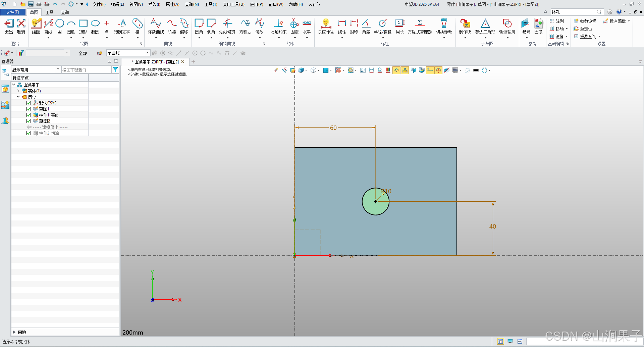This screenshot has height=347, width=644.
Task: Open the 镜像 mirror dropdown arrow
Action: pyautogui.click(x=567, y=37)
